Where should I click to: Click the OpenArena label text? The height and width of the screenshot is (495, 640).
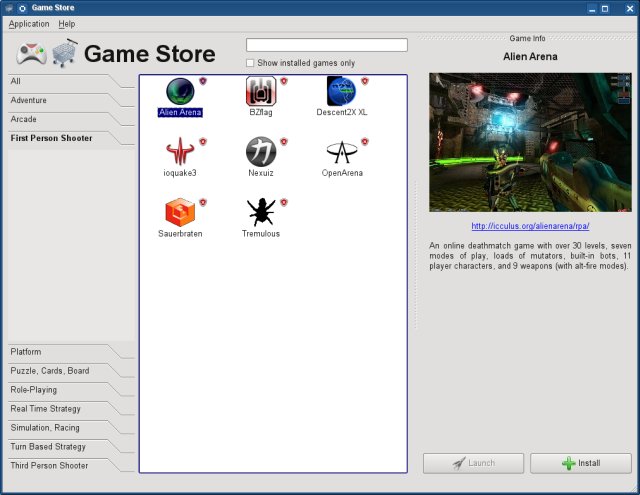click(342, 173)
